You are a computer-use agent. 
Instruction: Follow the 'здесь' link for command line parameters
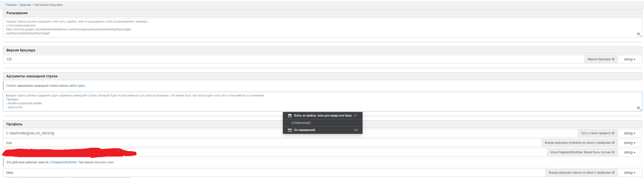81,86
